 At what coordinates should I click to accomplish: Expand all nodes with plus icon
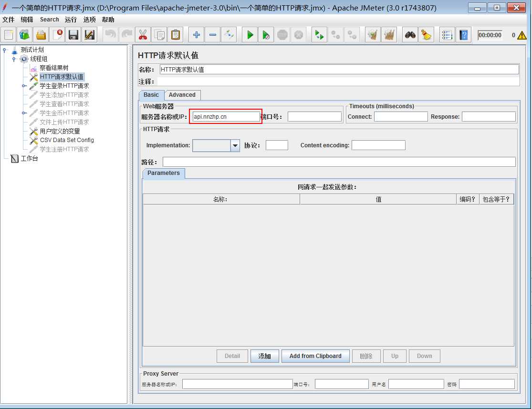tap(196, 35)
